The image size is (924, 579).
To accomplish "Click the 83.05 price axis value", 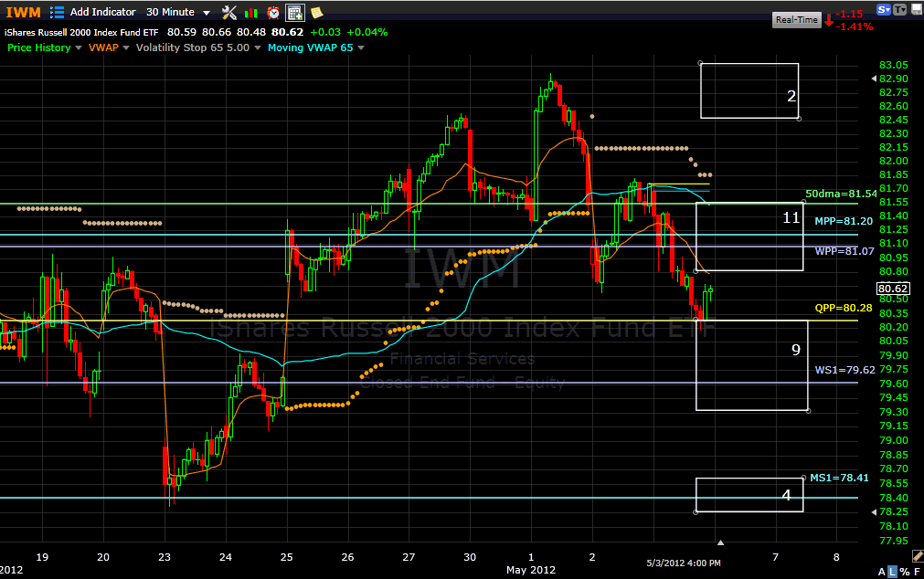I will pos(893,65).
